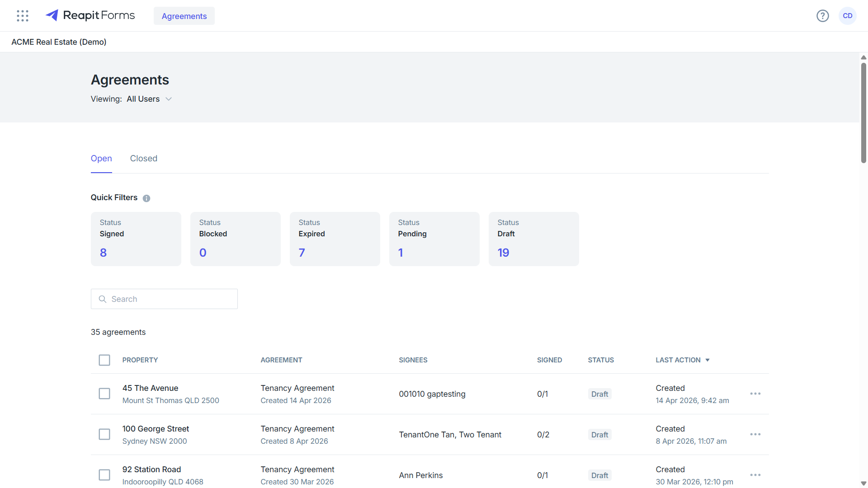Click Draft badge for 100 George Street

pyautogui.click(x=599, y=435)
